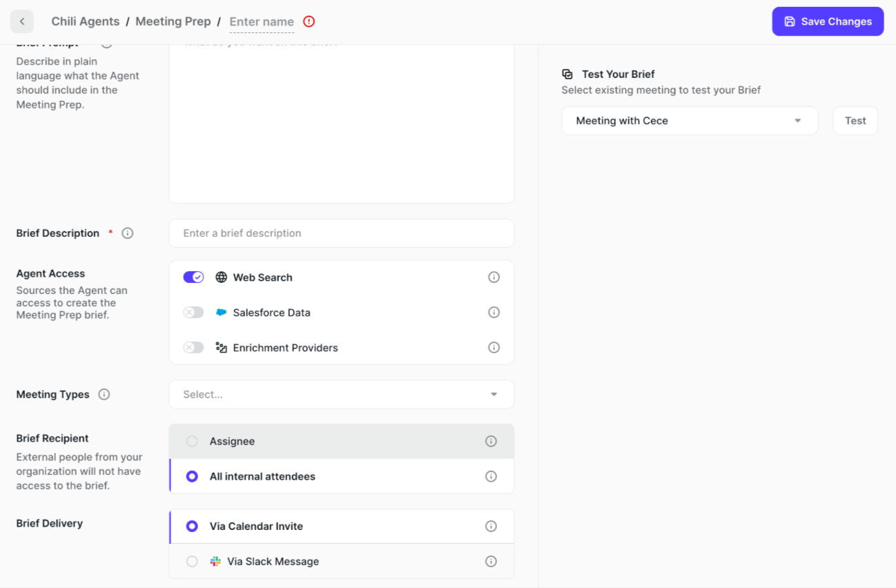
Task: Select the Assignee radio option
Action: [x=192, y=442]
